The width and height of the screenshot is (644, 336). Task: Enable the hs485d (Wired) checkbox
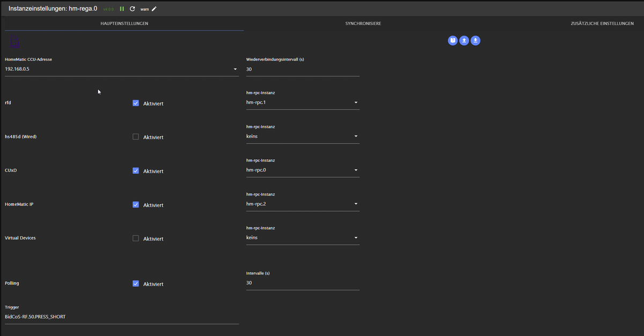coord(136,137)
